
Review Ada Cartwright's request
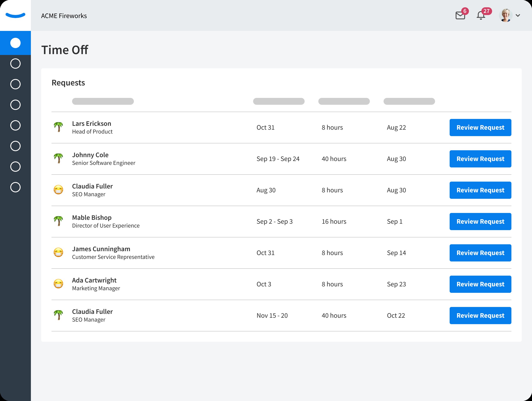point(480,284)
